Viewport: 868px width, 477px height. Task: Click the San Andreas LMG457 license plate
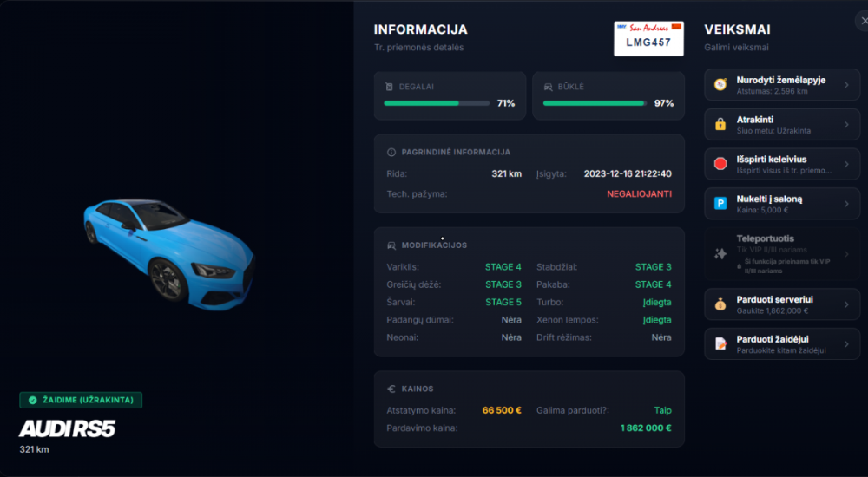pyautogui.click(x=648, y=39)
